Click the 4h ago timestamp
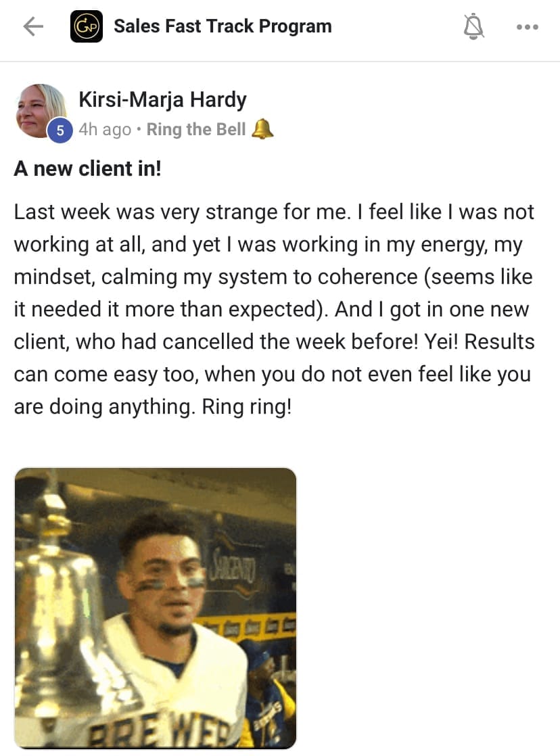Viewport: 560px width, 756px height. (105, 129)
